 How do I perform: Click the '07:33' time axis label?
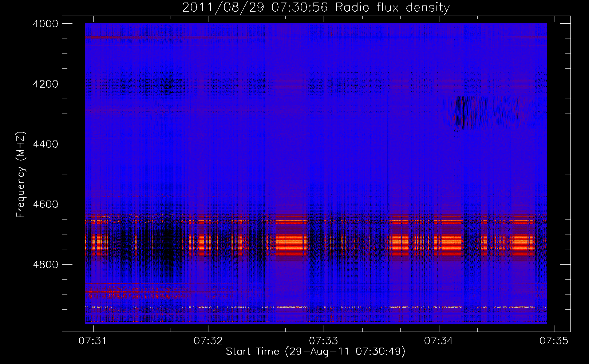[324, 341]
